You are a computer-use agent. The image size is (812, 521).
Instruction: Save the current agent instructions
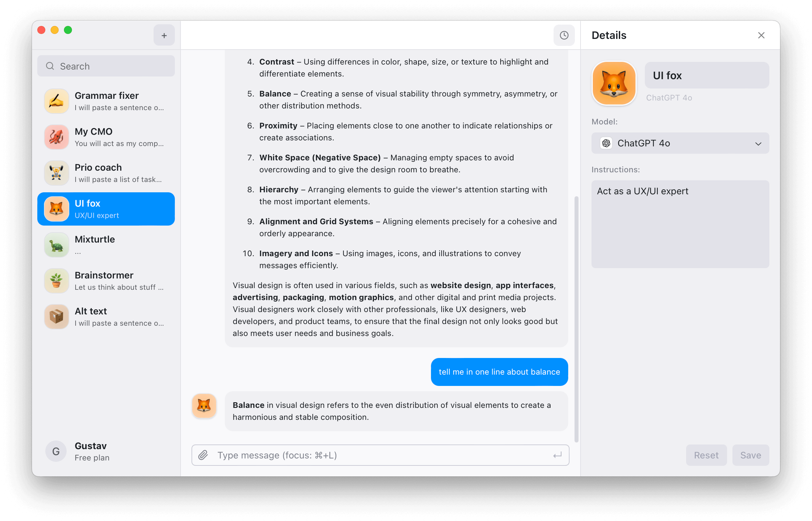[x=751, y=455]
